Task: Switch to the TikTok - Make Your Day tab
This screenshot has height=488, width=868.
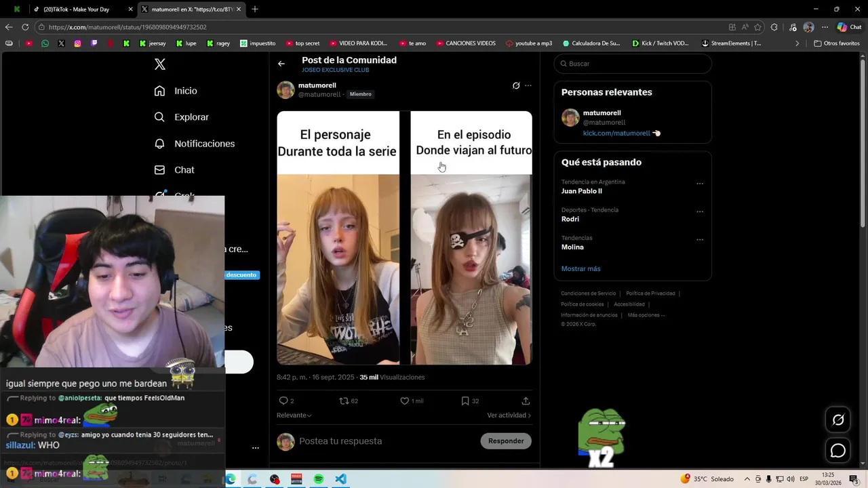Action: [x=83, y=9]
